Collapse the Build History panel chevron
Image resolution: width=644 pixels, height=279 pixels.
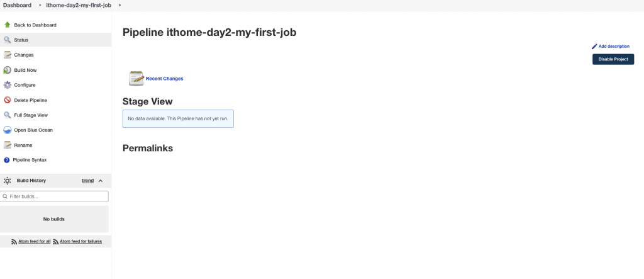click(x=101, y=181)
